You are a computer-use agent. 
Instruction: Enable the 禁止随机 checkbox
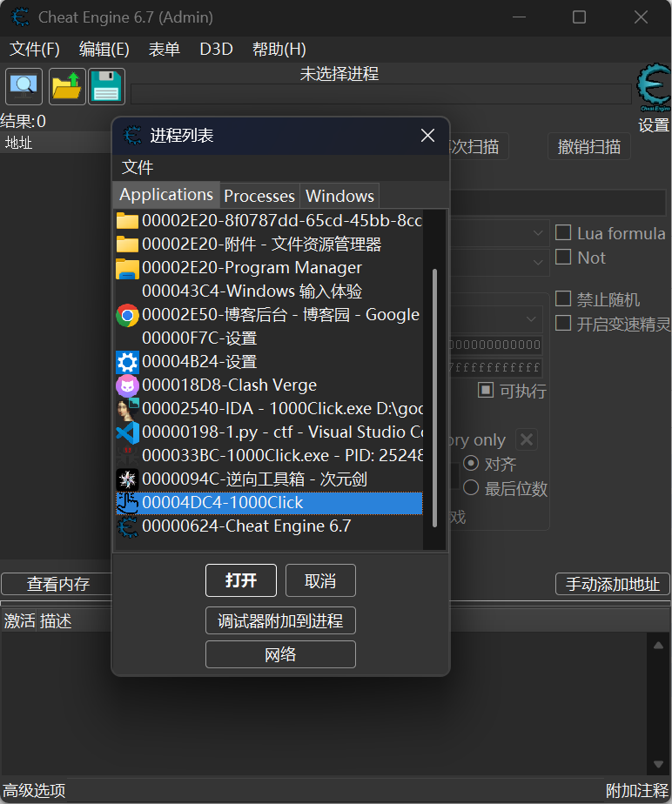(563, 298)
